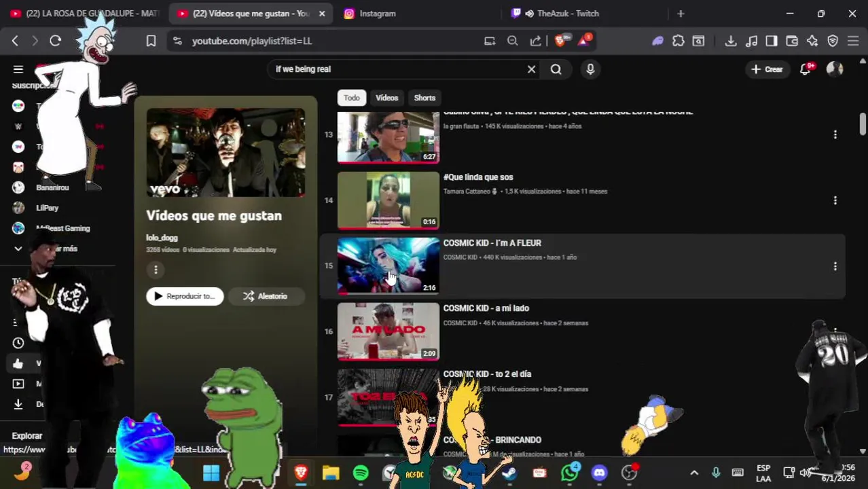Click the Crear button
868x489 pixels.
coord(767,69)
